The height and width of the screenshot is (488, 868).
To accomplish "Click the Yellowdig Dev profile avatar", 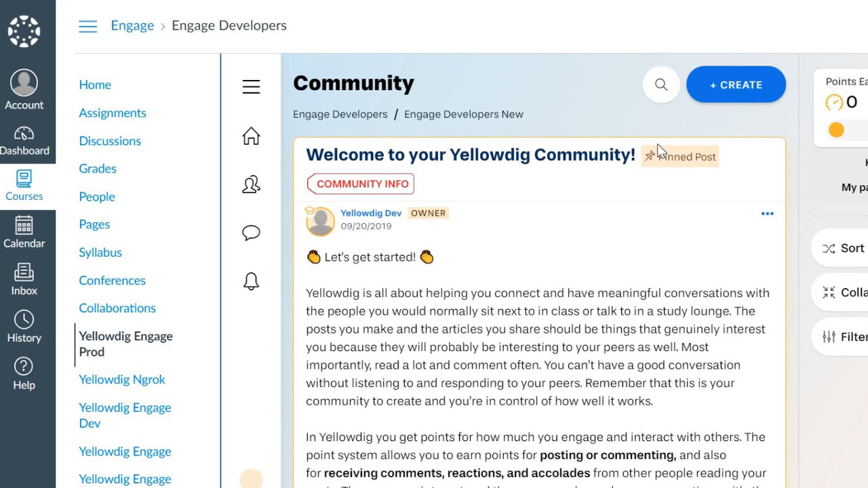I will (x=320, y=221).
